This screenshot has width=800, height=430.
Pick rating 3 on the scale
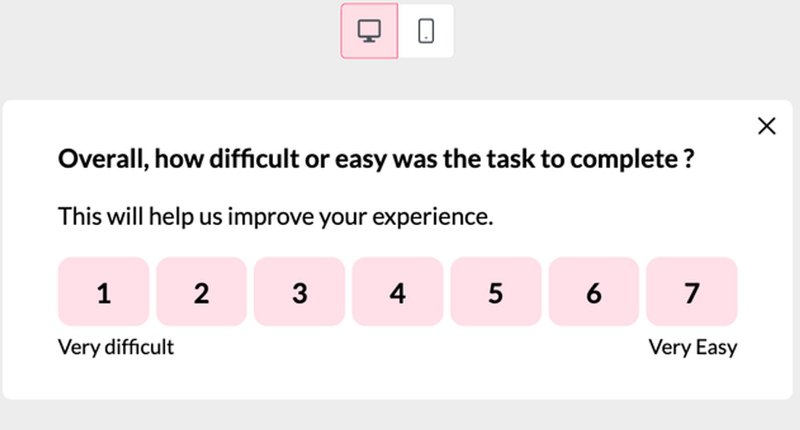click(x=299, y=292)
